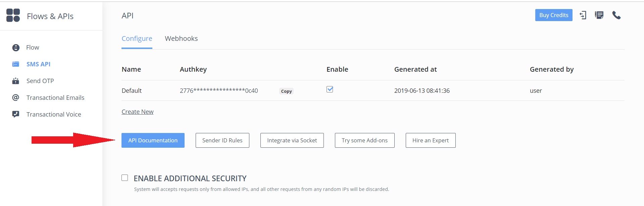Open Send OTP from the sidebar
The width and height of the screenshot is (644, 206).
(40, 81)
